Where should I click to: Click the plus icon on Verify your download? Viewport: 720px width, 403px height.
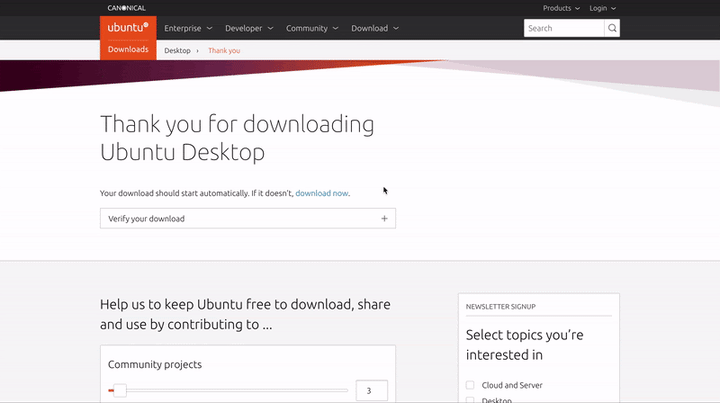[384, 218]
